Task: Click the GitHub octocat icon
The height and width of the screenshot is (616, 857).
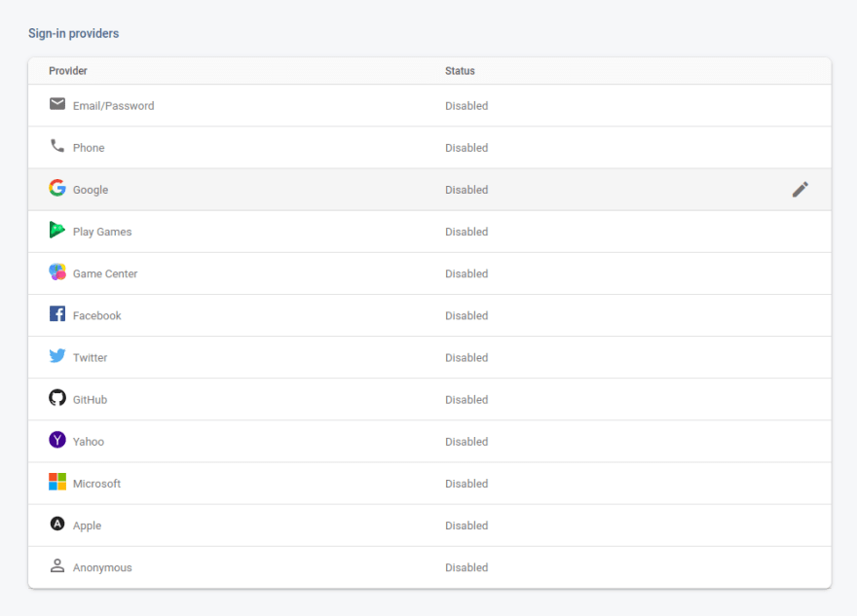Action: 57,398
